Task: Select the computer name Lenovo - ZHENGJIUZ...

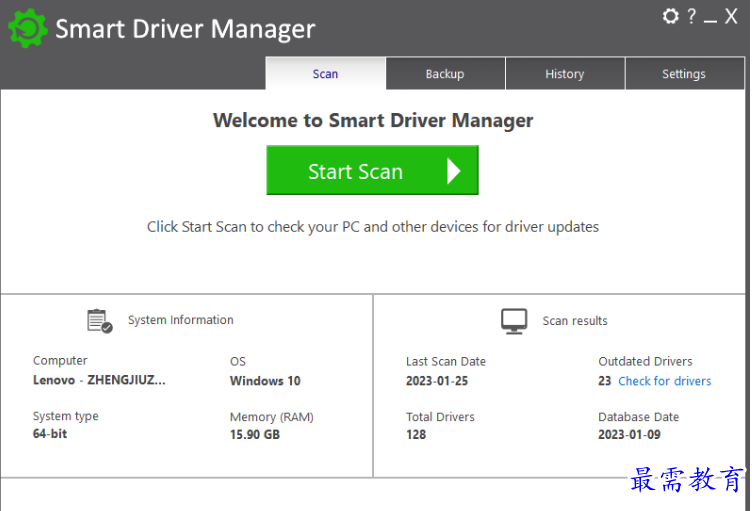Action: [x=99, y=380]
